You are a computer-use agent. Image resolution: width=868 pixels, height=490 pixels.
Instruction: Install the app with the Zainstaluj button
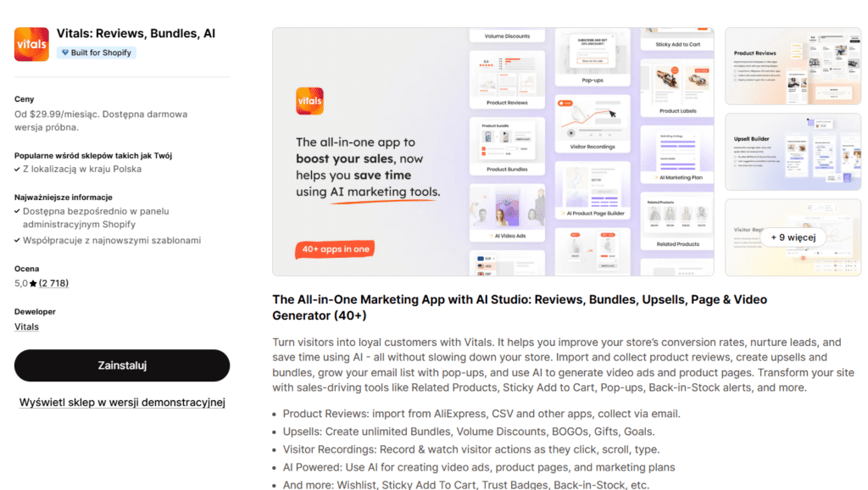click(x=122, y=365)
